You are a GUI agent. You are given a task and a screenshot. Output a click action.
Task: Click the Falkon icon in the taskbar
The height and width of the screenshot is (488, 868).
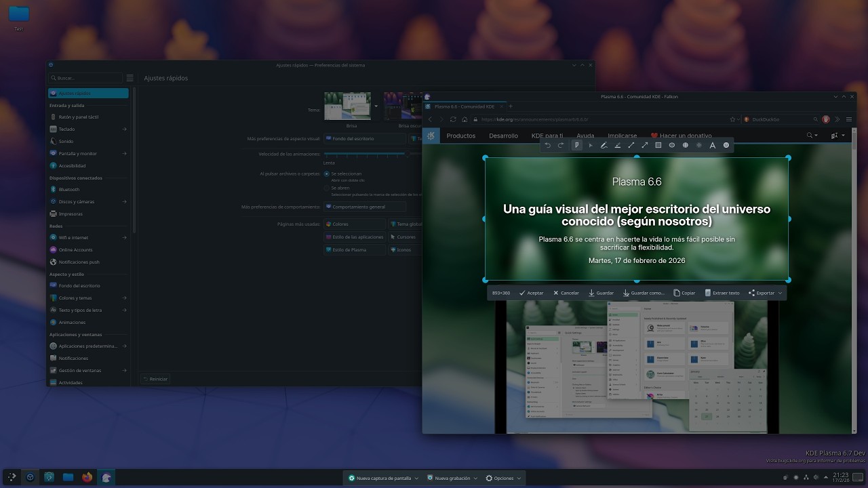106,477
